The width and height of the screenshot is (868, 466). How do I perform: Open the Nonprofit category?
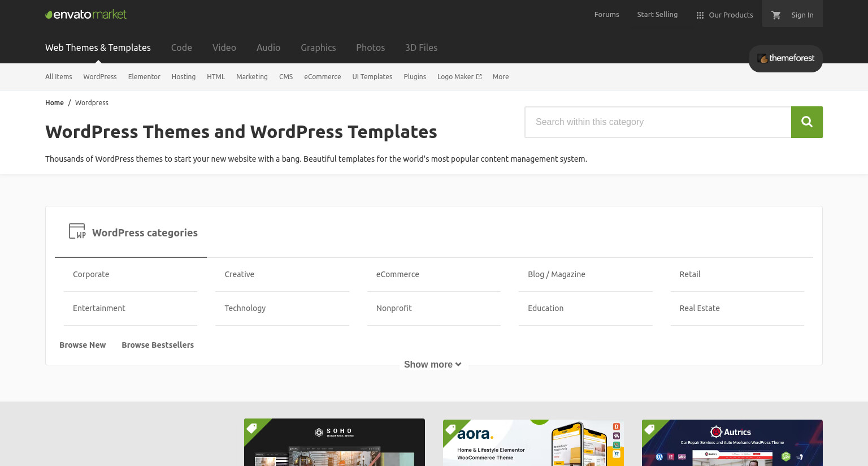[394, 308]
